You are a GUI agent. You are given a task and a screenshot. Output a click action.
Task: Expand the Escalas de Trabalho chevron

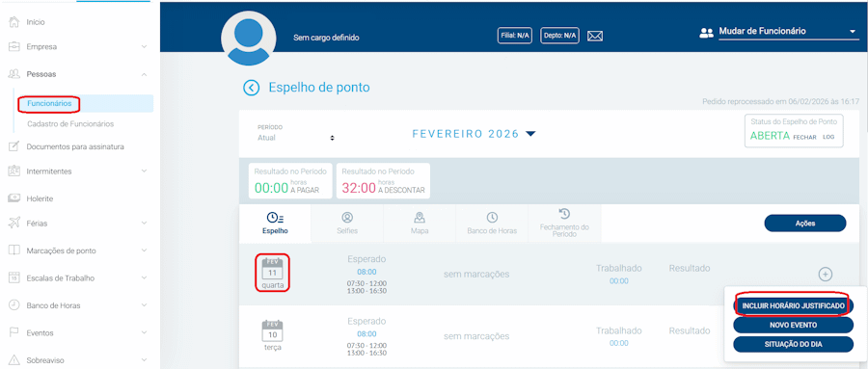coord(144,277)
